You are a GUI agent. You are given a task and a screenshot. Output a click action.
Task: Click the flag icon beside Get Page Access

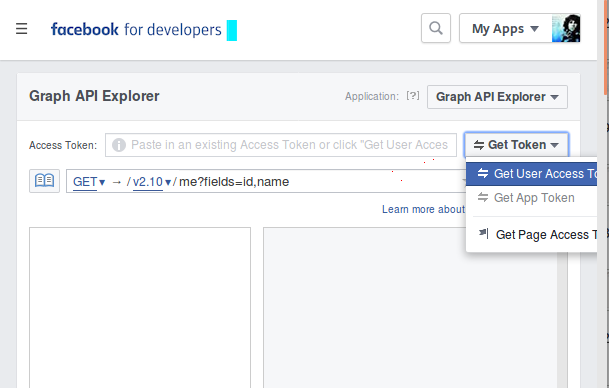484,233
